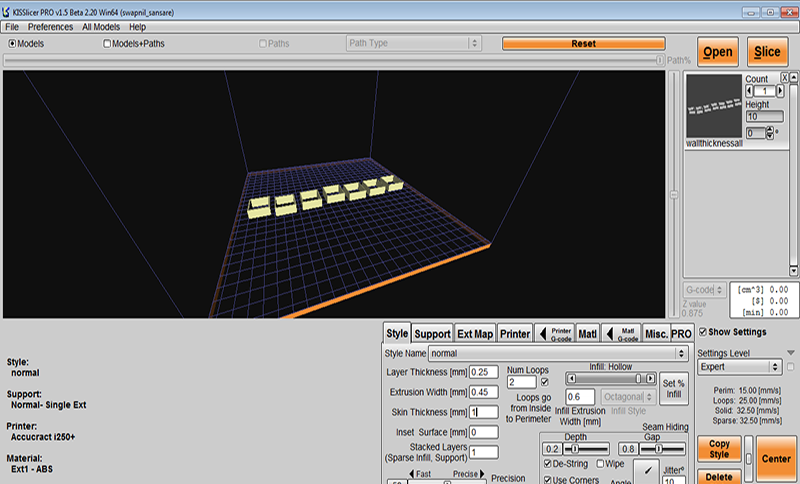Click model list scrollbar up arrow
The width and height of the screenshot is (800, 484).
pos(793,78)
